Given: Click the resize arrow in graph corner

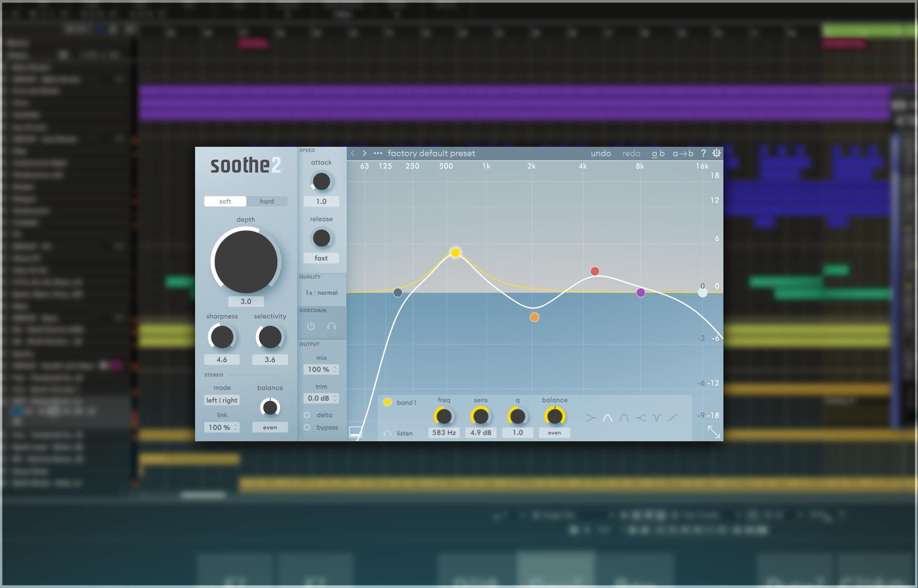Looking at the screenshot, I should tap(714, 432).
